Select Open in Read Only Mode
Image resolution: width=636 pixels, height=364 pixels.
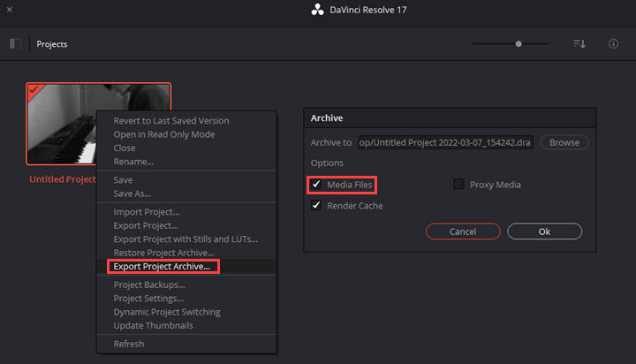pos(164,134)
